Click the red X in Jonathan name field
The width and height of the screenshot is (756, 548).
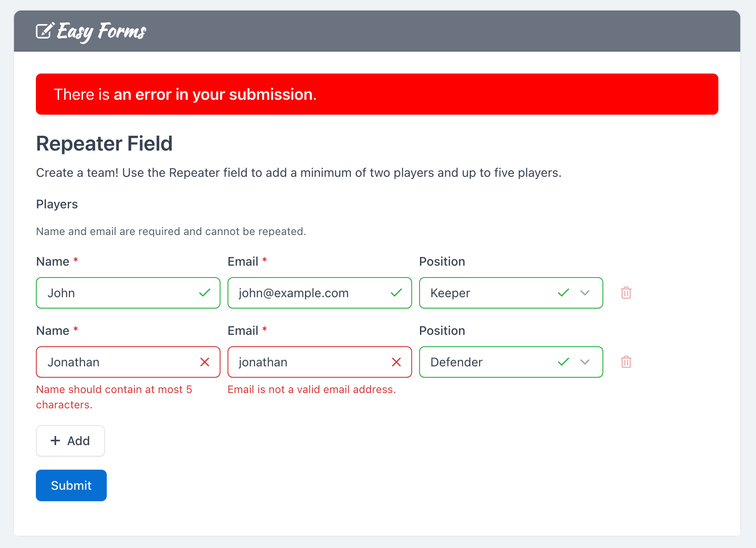(205, 362)
